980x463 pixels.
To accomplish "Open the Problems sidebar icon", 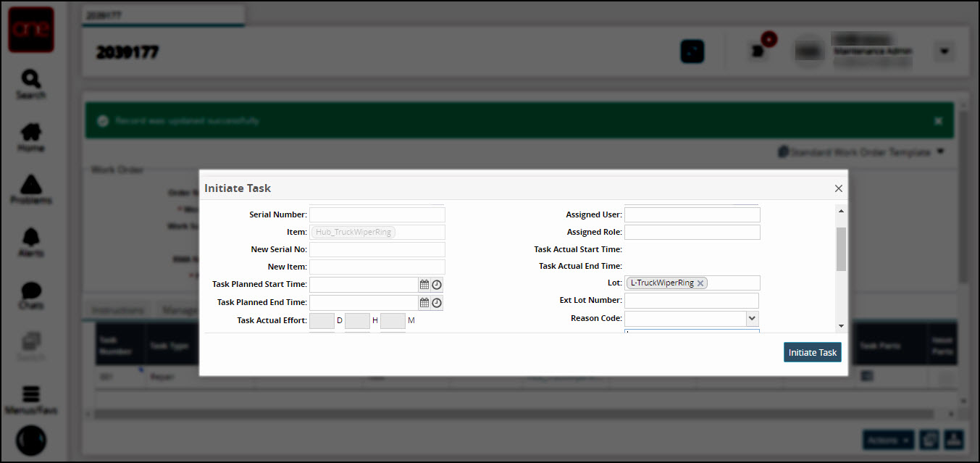I will coord(31,190).
